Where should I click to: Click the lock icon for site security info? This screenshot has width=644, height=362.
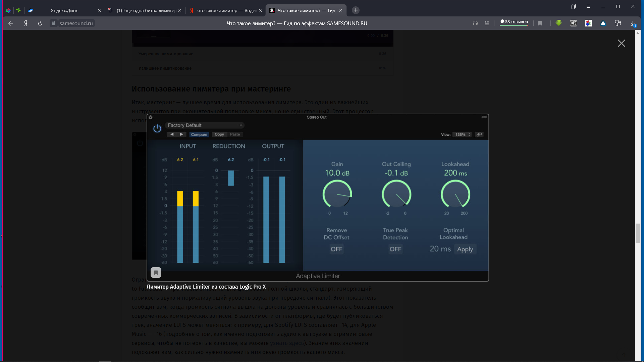[x=54, y=23]
